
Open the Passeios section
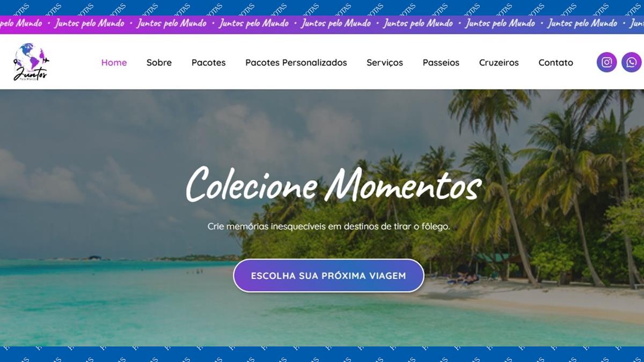pyautogui.click(x=441, y=63)
